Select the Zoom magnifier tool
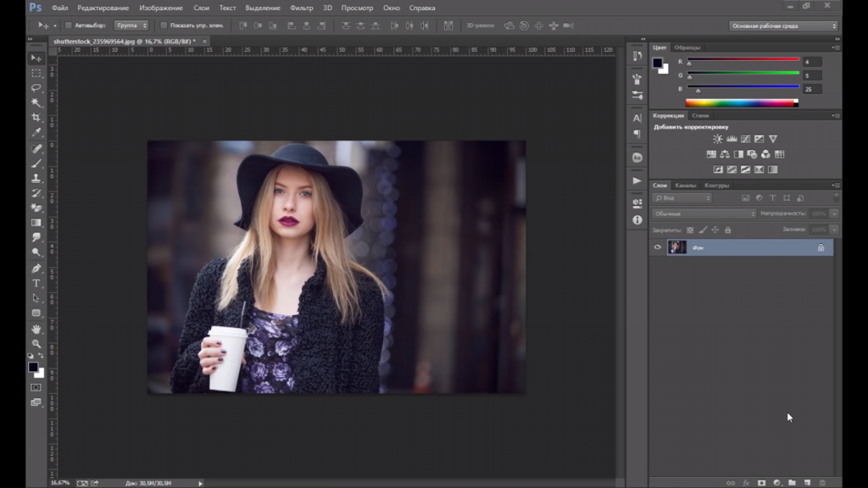The width and height of the screenshot is (868, 488). pos(36,344)
